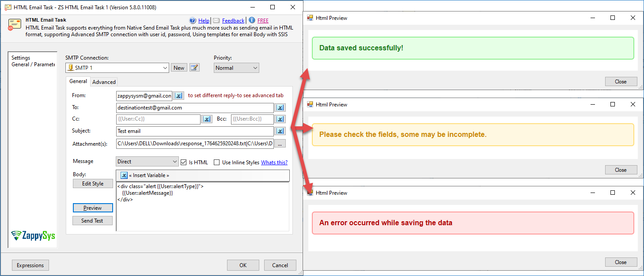Switch to the Advanced tab
Screen dimensions: 644x276
[x=104, y=82]
